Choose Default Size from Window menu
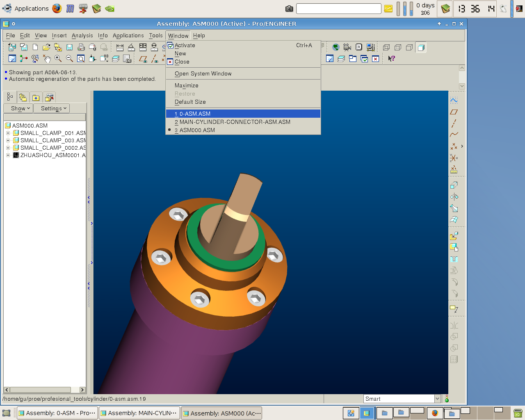Image resolution: width=525 pixels, height=420 pixels. (x=243, y=102)
